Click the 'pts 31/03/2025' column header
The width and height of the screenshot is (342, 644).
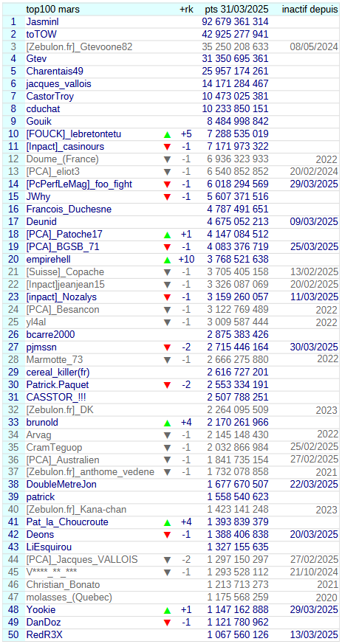point(236,9)
